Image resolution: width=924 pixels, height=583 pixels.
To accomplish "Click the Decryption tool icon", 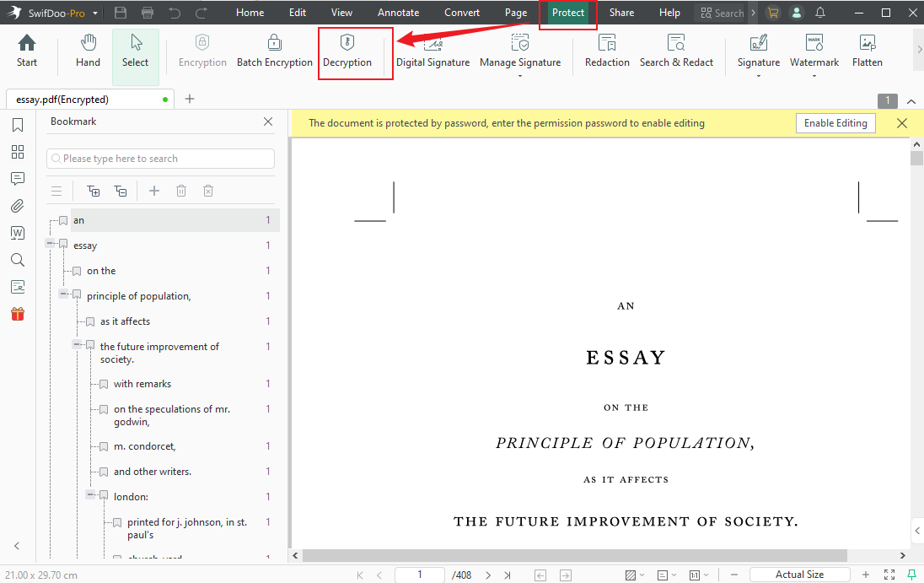I will click(x=346, y=44).
